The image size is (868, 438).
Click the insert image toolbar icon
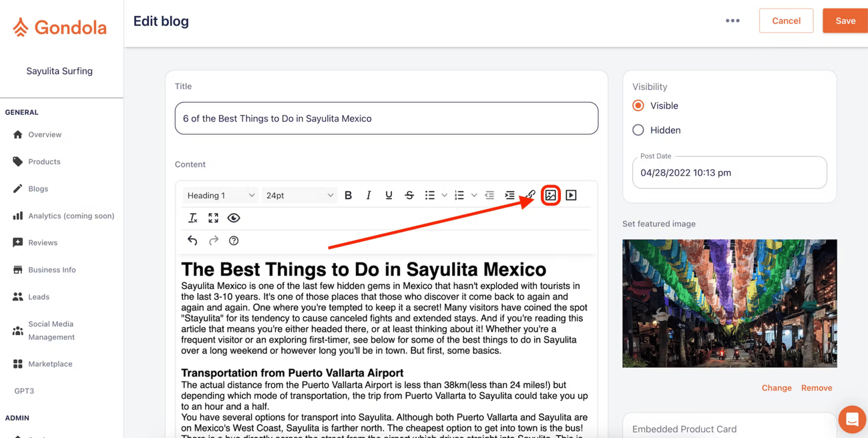pos(550,195)
